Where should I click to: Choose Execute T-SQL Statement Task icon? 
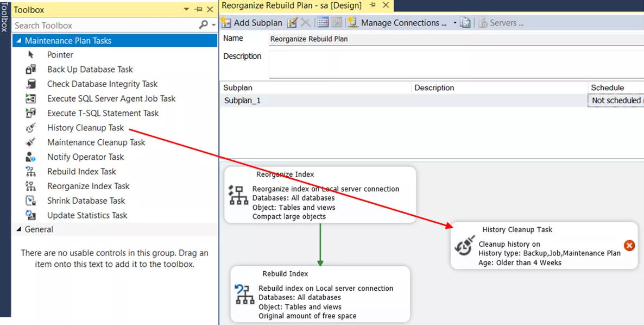(31, 113)
